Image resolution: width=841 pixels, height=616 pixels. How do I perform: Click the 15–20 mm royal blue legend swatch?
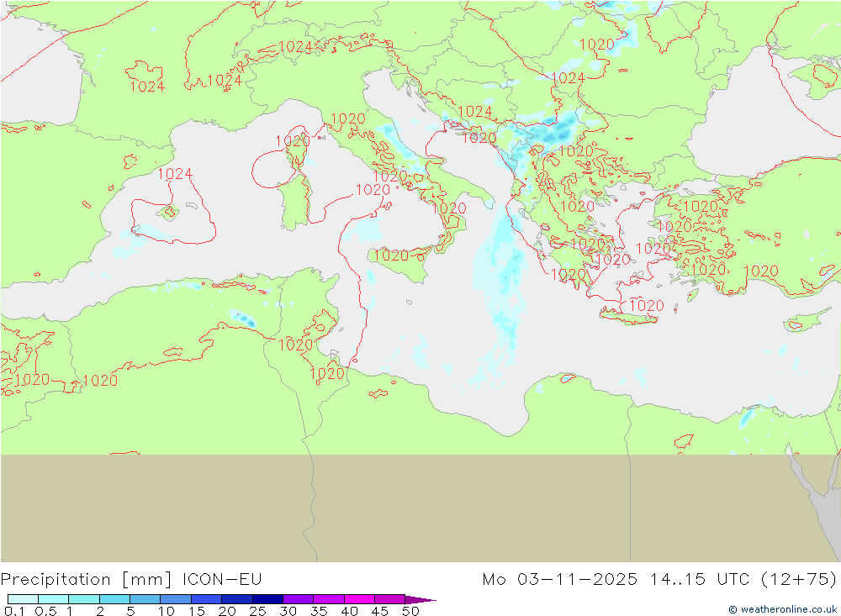pos(207,599)
